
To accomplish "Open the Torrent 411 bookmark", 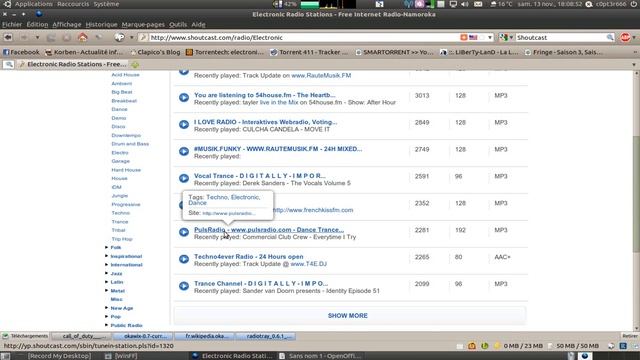I will (309, 52).
